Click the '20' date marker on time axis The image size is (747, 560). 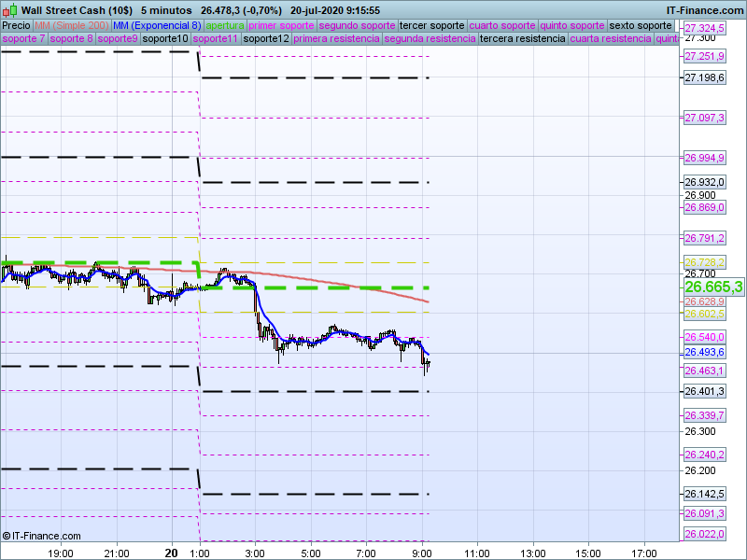point(171,553)
